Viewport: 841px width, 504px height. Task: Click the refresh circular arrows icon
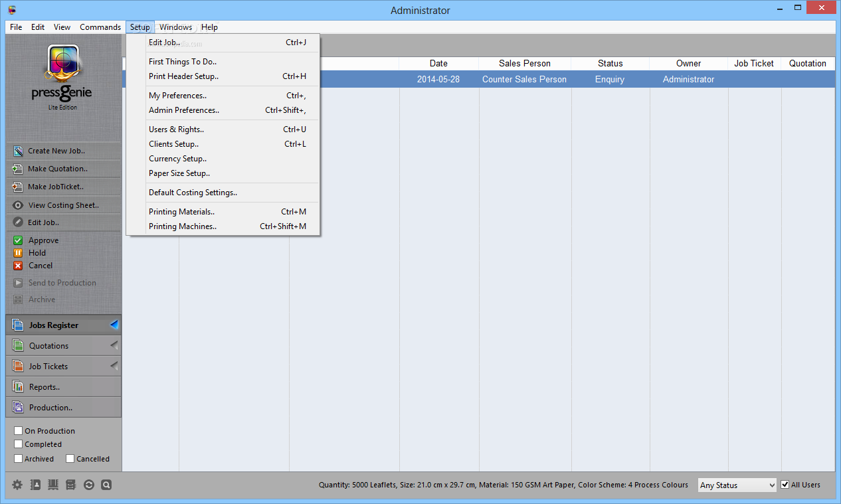point(89,485)
